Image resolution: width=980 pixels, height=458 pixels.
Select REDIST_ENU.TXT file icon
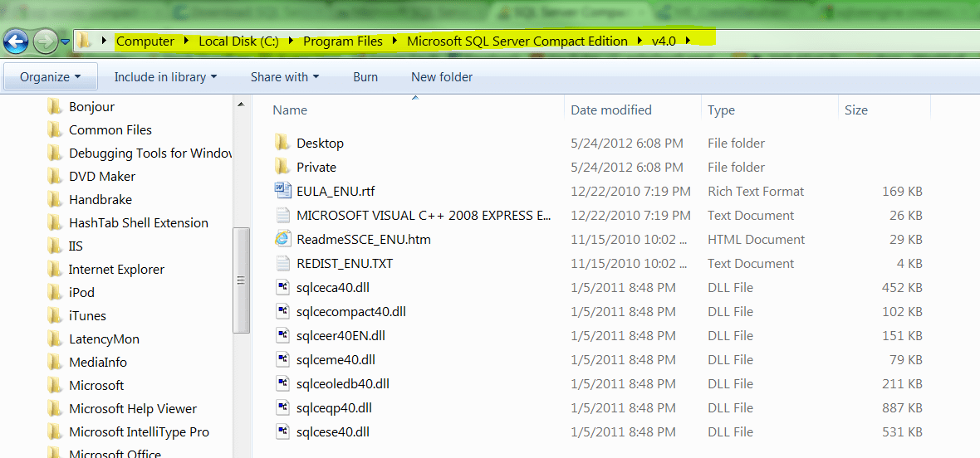[x=283, y=263]
